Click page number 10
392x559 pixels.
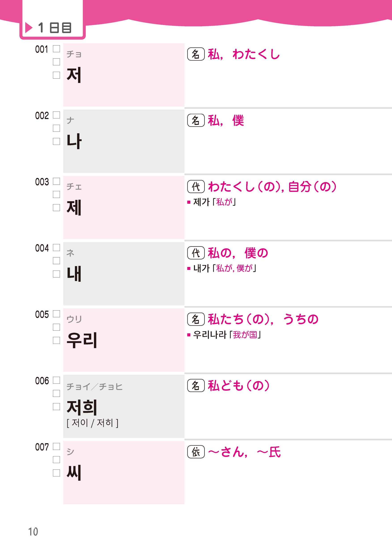tap(33, 531)
